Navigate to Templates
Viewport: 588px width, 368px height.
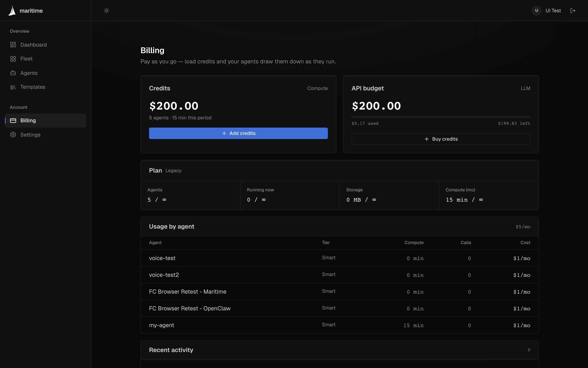[x=46, y=87]
